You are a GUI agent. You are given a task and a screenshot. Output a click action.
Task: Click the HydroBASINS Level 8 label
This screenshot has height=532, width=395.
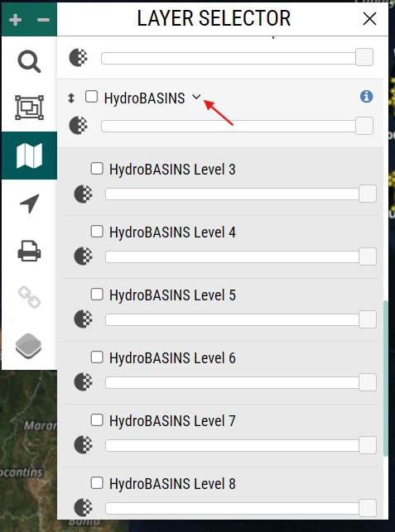coord(172,483)
